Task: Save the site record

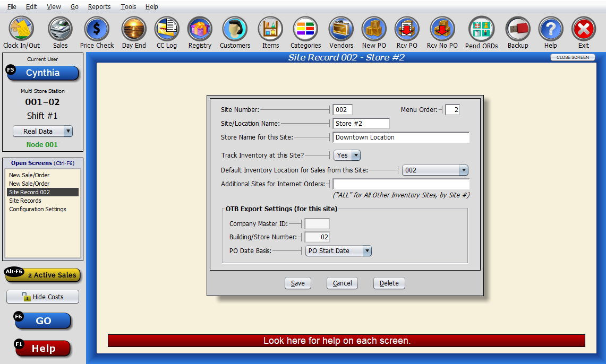Action: [x=297, y=283]
